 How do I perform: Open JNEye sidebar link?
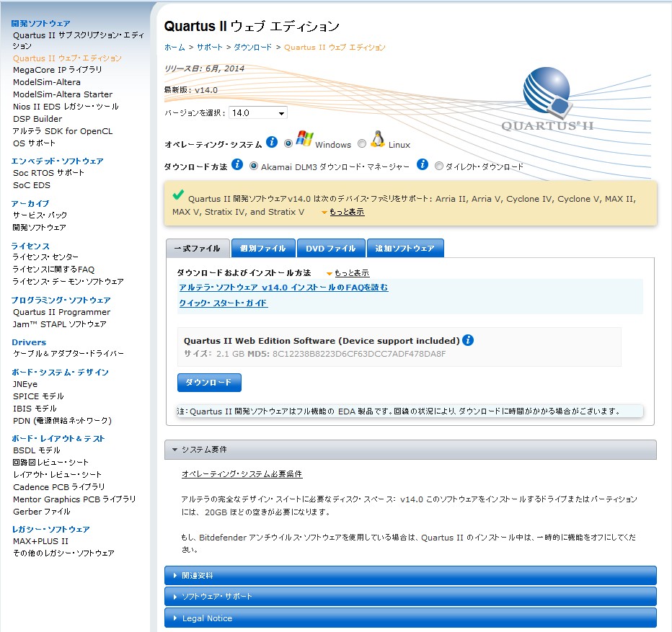pyautogui.click(x=25, y=384)
